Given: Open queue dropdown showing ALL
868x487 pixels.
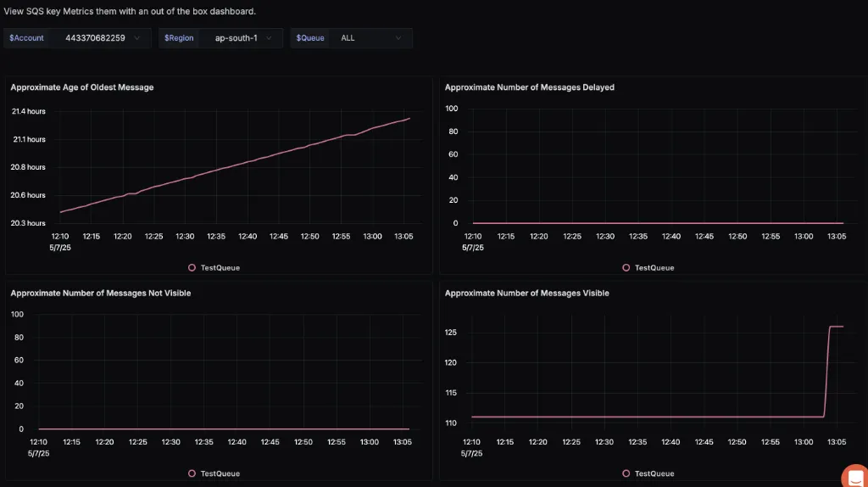Looking at the screenshot, I should [x=348, y=38].
